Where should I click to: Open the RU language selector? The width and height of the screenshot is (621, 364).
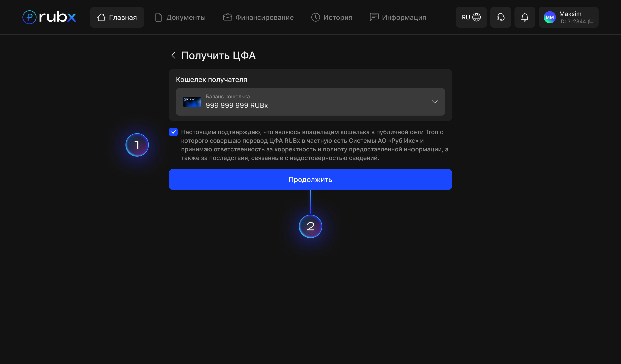(x=466, y=17)
